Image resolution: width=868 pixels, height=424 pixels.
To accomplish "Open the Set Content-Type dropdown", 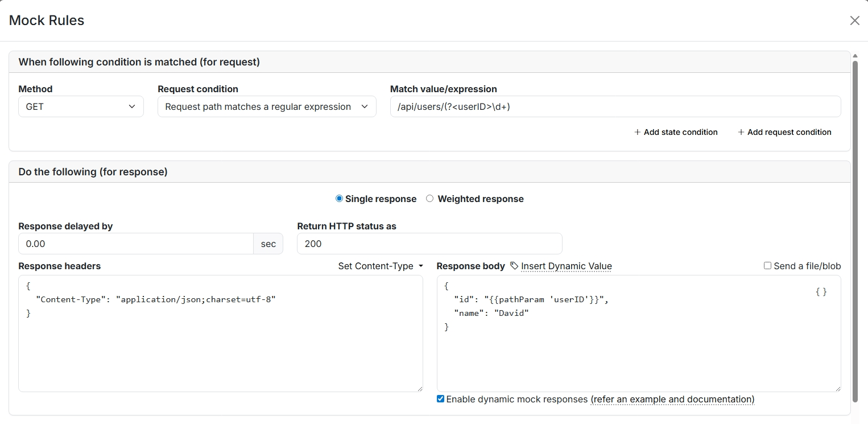I will tap(380, 266).
